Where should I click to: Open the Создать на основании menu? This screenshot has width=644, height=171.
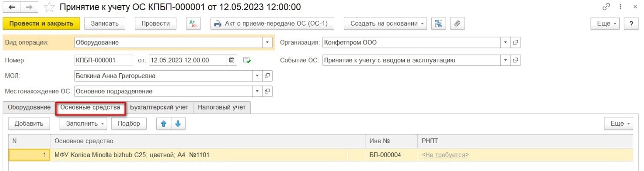coord(385,24)
